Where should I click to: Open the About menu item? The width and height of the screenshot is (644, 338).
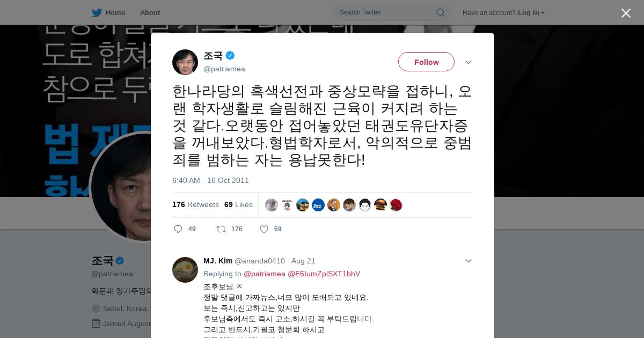150,13
